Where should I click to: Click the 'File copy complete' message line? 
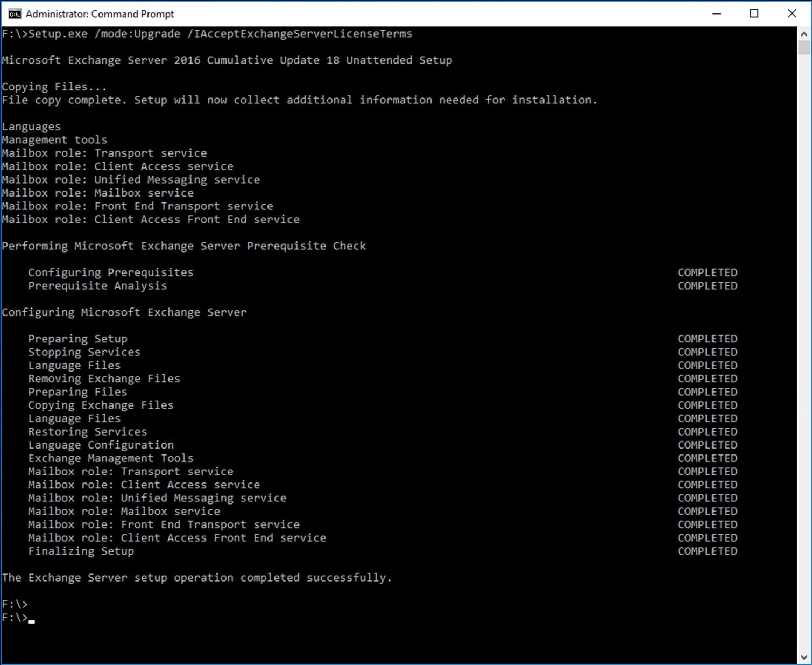300,100
